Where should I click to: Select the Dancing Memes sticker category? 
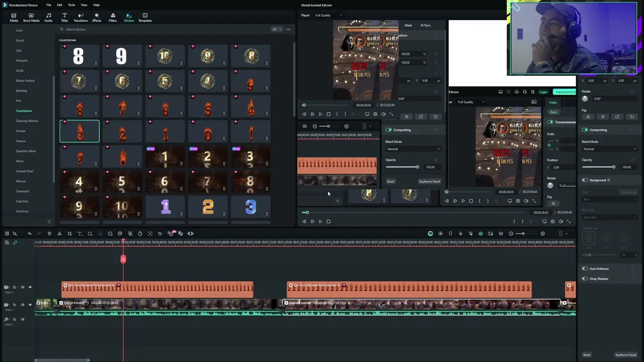27,121
